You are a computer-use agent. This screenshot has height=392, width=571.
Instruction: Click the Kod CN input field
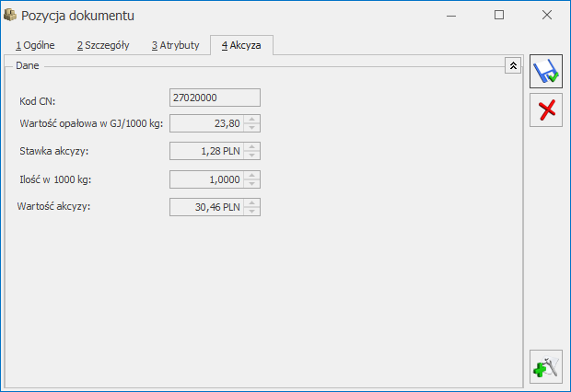coord(215,98)
